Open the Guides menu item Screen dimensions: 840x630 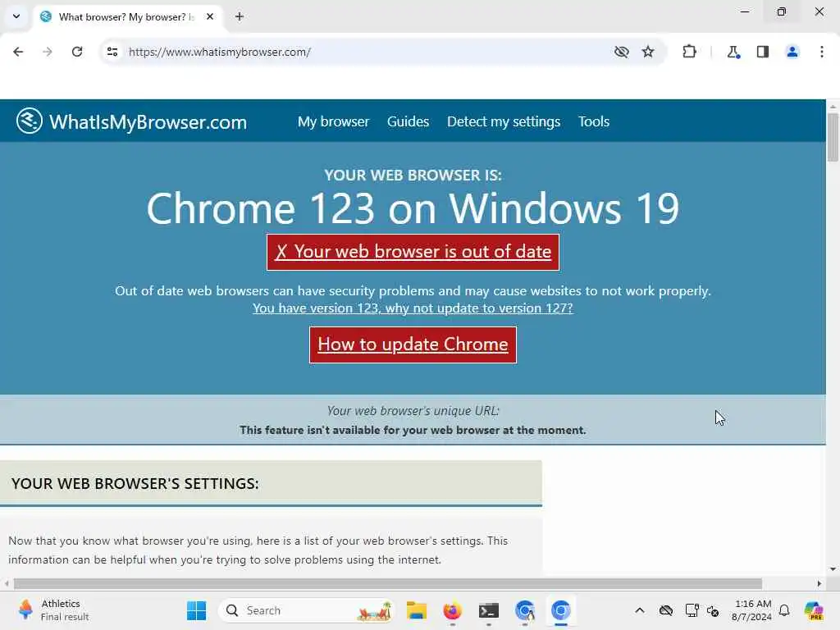click(409, 121)
